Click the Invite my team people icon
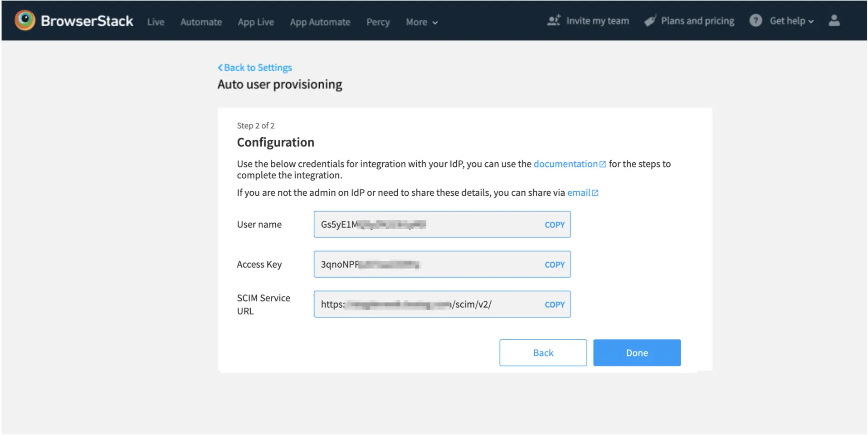The image size is (868, 435). tap(553, 20)
